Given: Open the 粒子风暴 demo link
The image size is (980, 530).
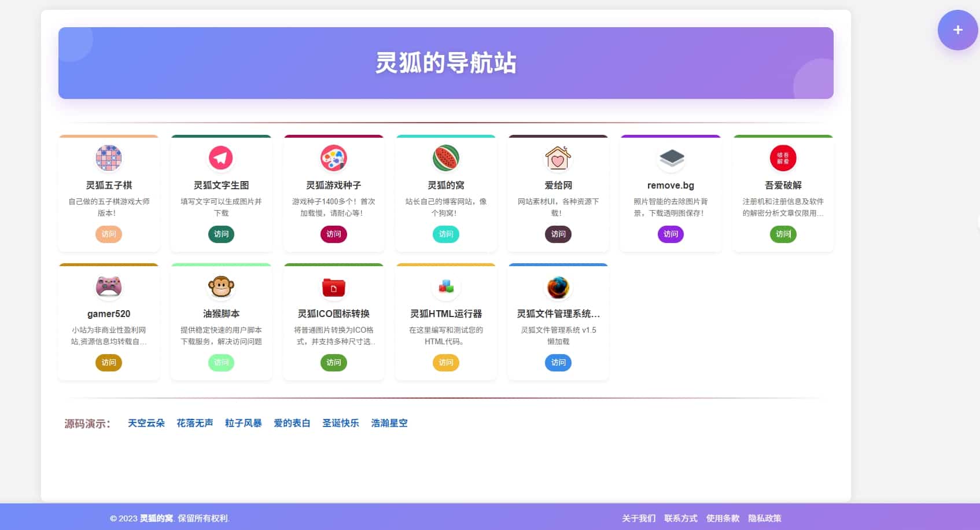Looking at the screenshot, I should [244, 424].
